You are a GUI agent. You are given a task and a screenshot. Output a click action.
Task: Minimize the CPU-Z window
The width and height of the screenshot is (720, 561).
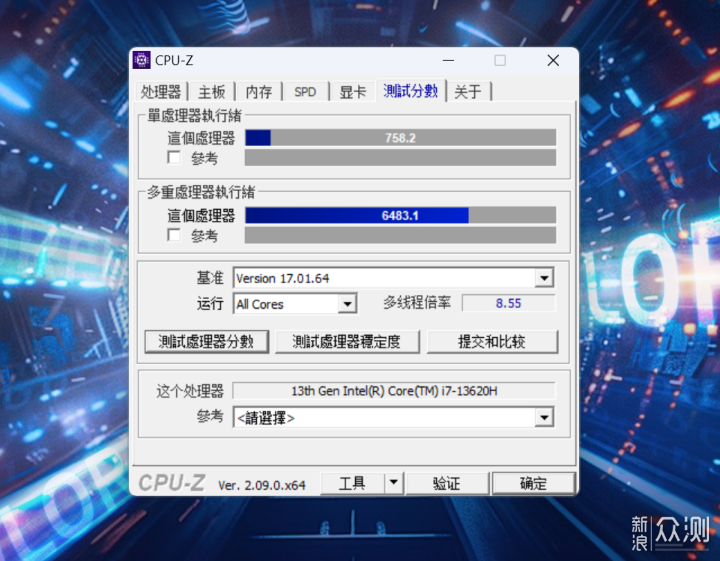click(x=449, y=61)
